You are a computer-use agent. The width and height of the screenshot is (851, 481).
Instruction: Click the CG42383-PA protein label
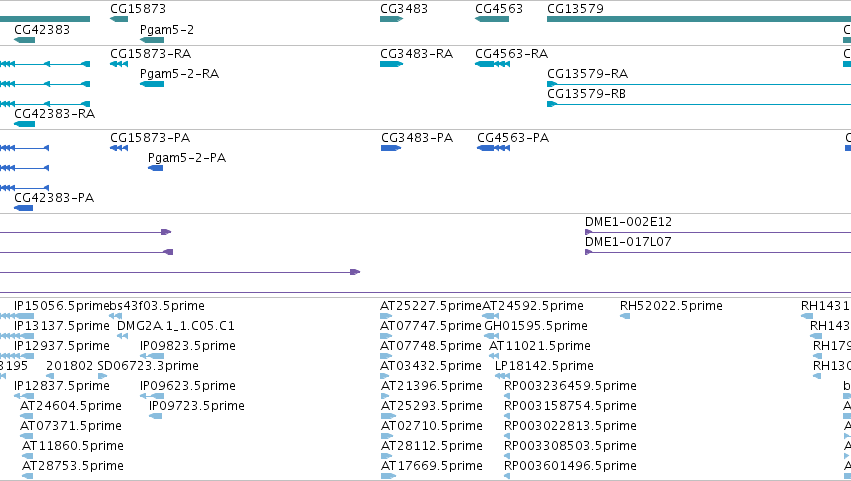(54, 198)
